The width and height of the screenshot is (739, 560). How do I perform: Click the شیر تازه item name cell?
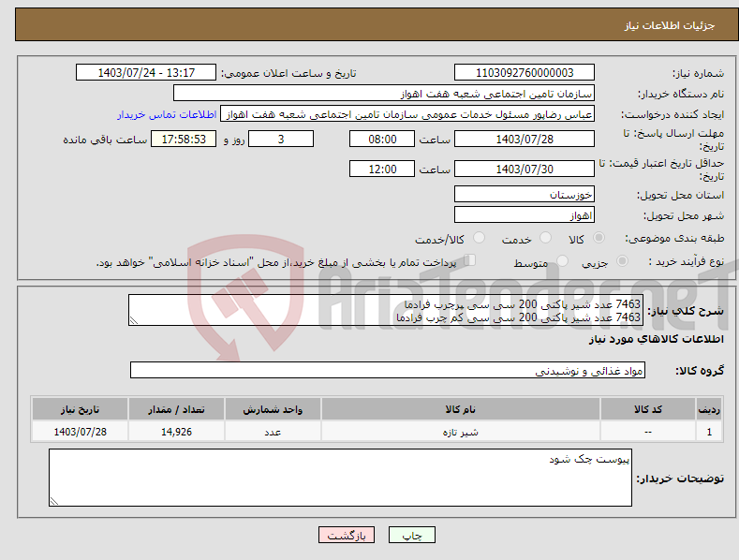tap(461, 432)
